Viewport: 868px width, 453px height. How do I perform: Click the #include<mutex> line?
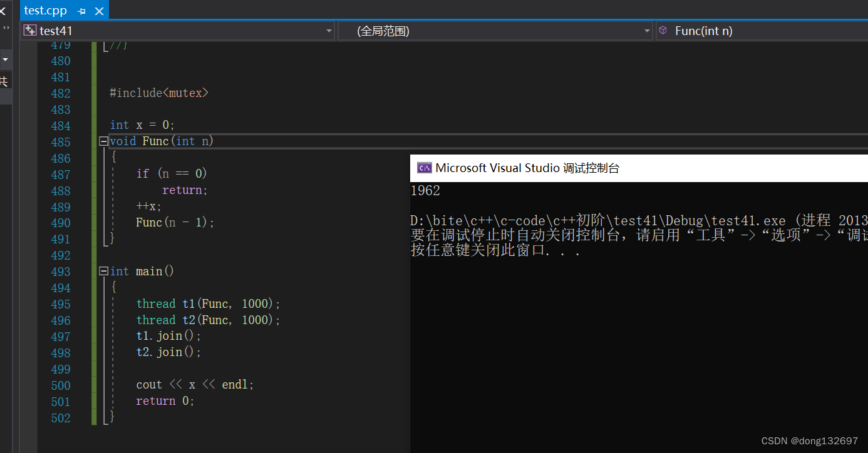(x=159, y=93)
